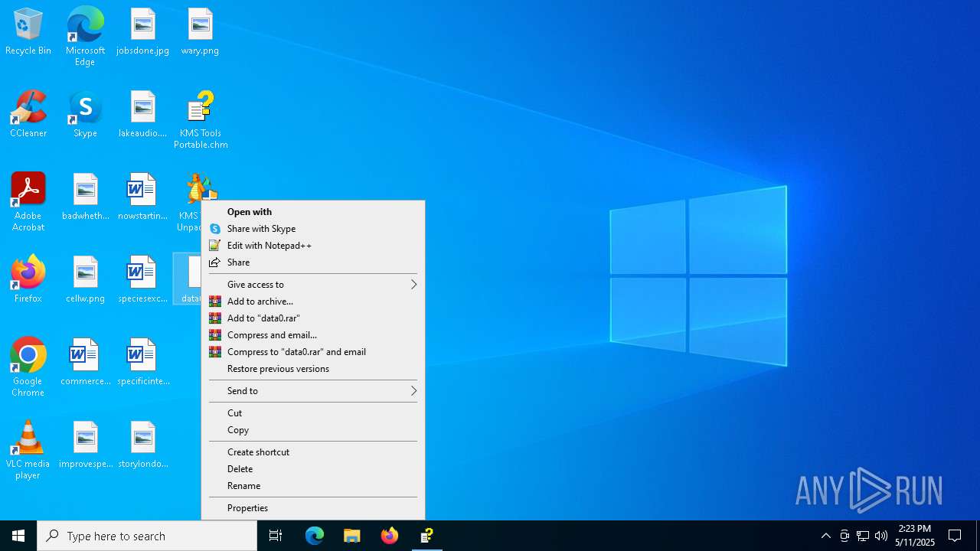The image size is (980, 551).
Task: Select the specificinte Word document
Action: click(x=142, y=363)
